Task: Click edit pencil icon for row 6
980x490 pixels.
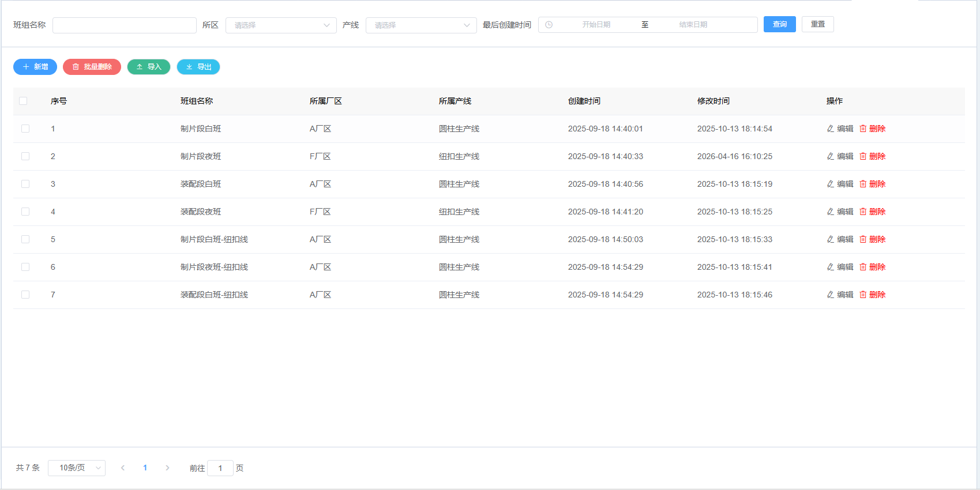Action: click(831, 267)
